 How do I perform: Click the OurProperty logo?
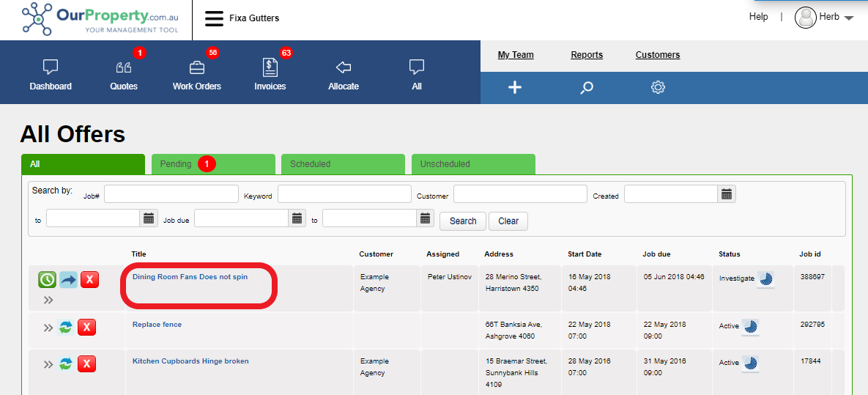pyautogui.click(x=100, y=18)
